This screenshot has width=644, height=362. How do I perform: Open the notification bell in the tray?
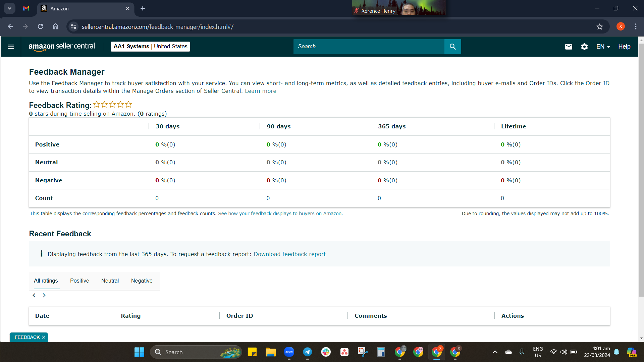coord(616,352)
